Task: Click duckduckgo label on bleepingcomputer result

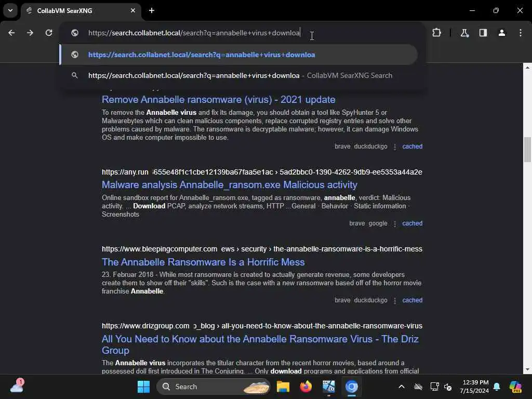Action: pos(370,300)
